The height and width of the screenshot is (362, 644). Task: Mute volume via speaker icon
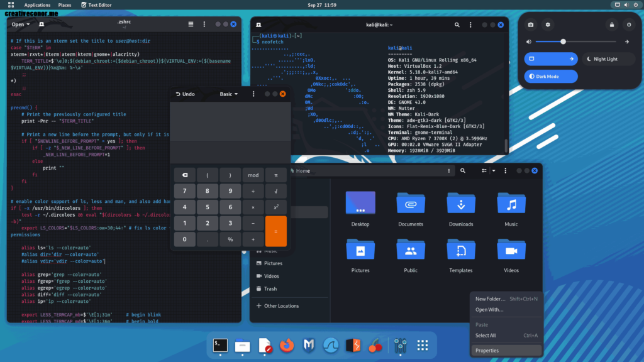(x=529, y=41)
